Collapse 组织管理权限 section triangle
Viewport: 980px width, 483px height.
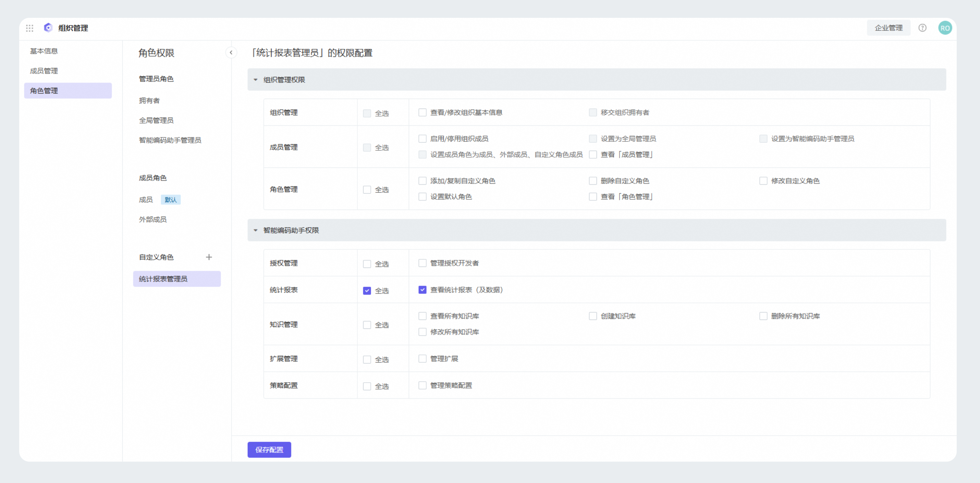256,80
